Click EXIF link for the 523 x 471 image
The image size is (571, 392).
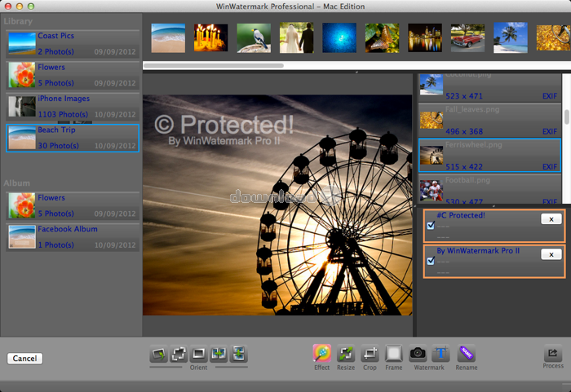tap(550, 96)
